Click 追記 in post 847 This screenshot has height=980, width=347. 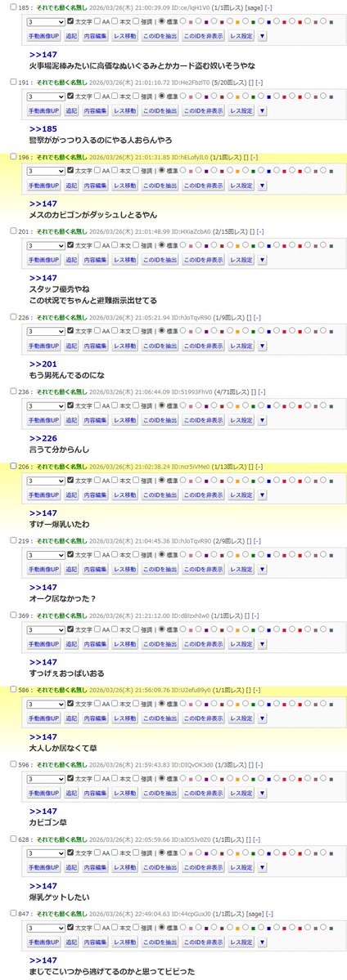(x=71, y=942)
